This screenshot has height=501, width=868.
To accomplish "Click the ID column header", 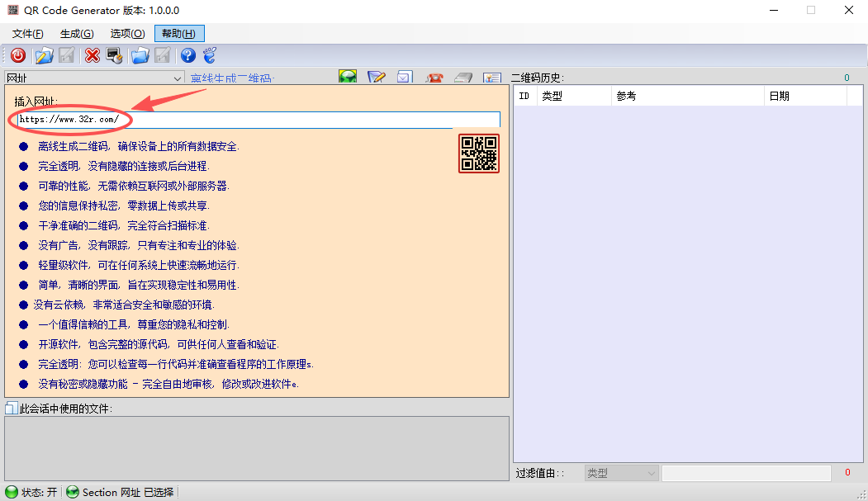I will [x=525, y=96].
